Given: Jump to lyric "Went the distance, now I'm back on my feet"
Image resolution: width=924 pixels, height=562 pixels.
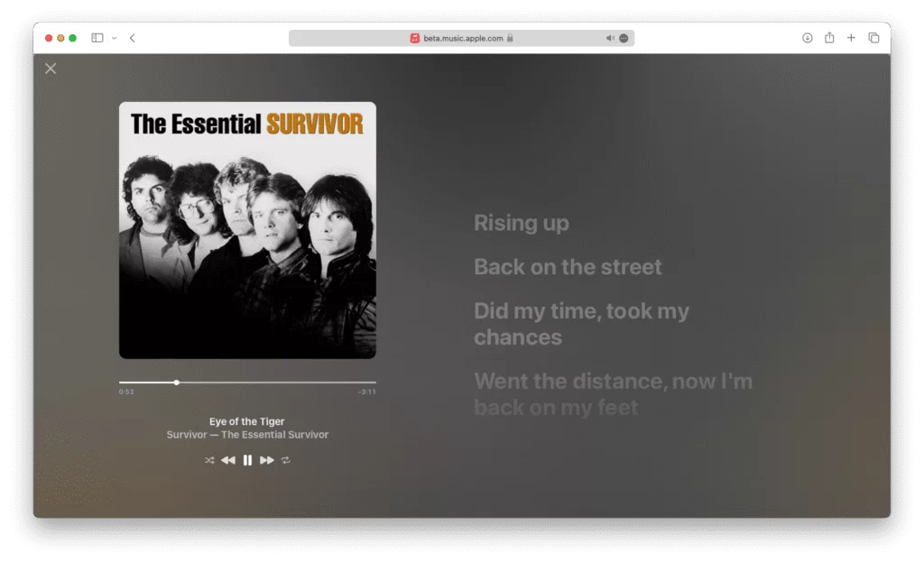Looking at the screenshot, I should pyautogui.click(x=614, y=394).
